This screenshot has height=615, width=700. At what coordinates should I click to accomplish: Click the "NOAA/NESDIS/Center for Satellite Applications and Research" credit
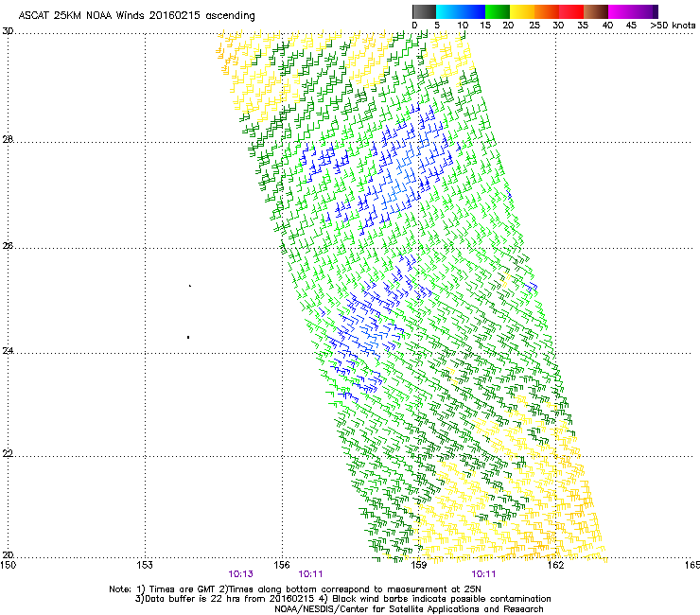pos(409,609)
